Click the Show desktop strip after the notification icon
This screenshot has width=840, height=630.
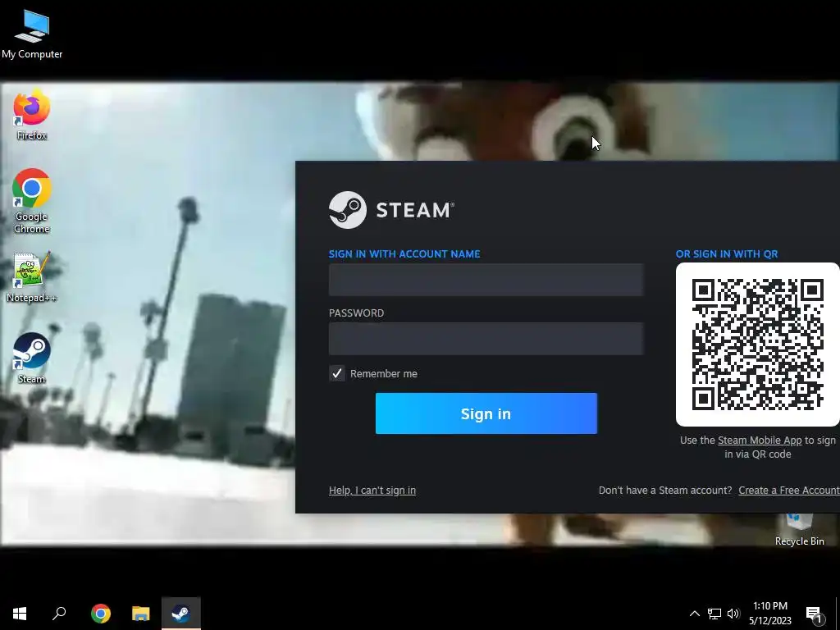[x=838, y=614]
